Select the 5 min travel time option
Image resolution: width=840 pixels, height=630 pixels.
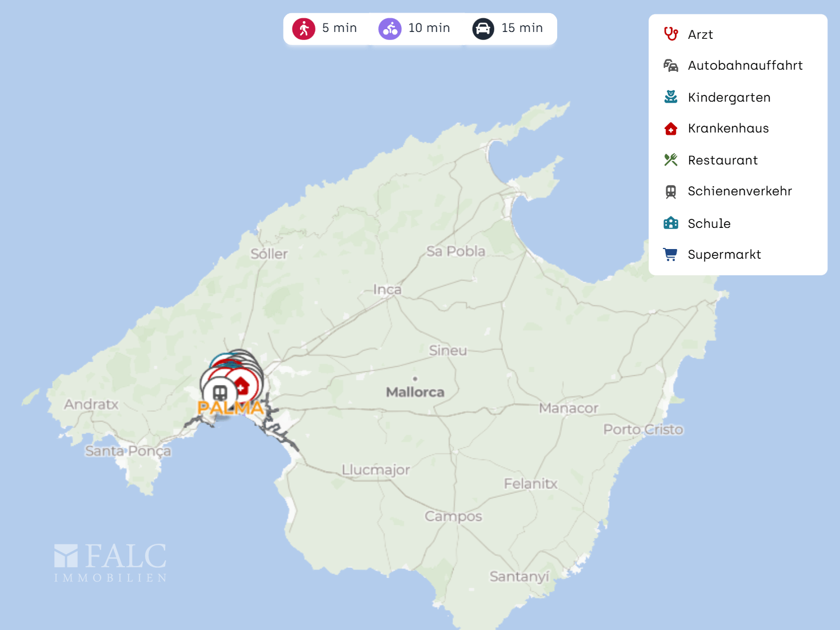click(x=339, y=28)
